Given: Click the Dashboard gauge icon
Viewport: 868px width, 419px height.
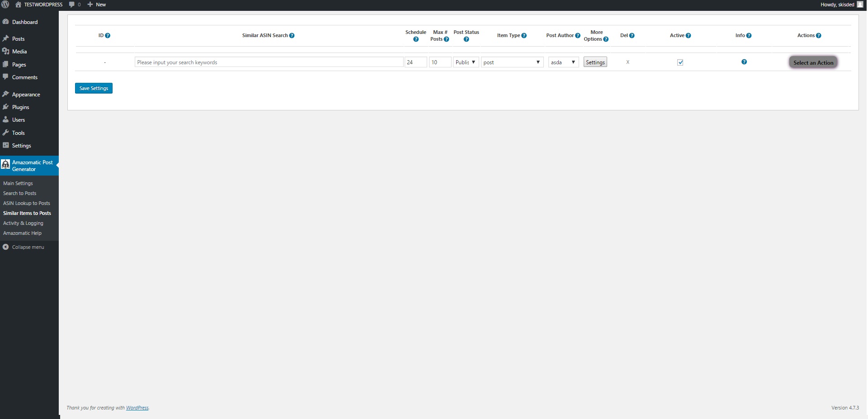Looking at the screenshot, I should pyautogui.click(x=6, y=22).
